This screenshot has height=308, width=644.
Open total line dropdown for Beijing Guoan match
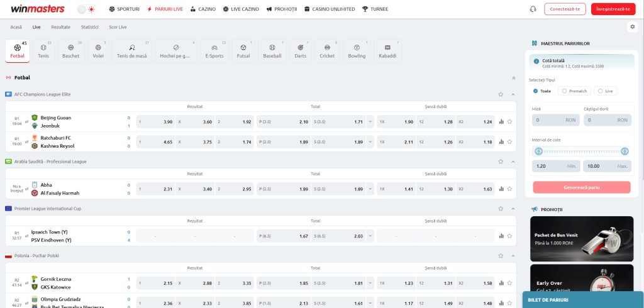370,121
